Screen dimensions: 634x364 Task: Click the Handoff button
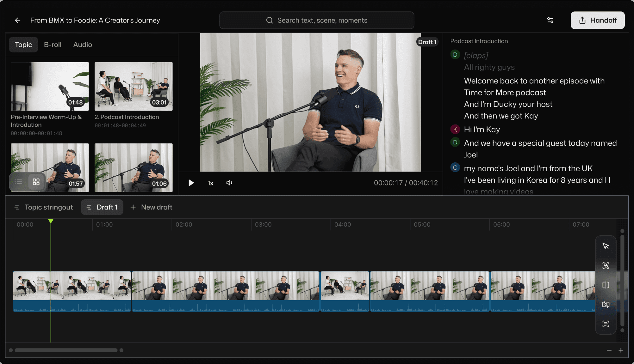tap(598, 20)
